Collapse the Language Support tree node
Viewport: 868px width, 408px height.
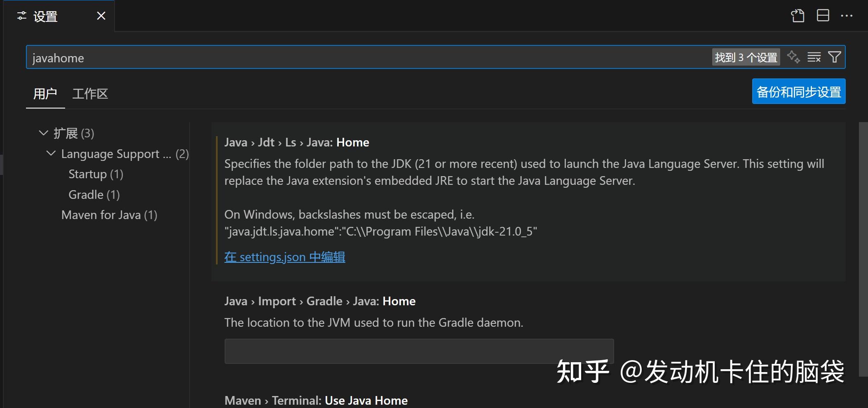51,153
